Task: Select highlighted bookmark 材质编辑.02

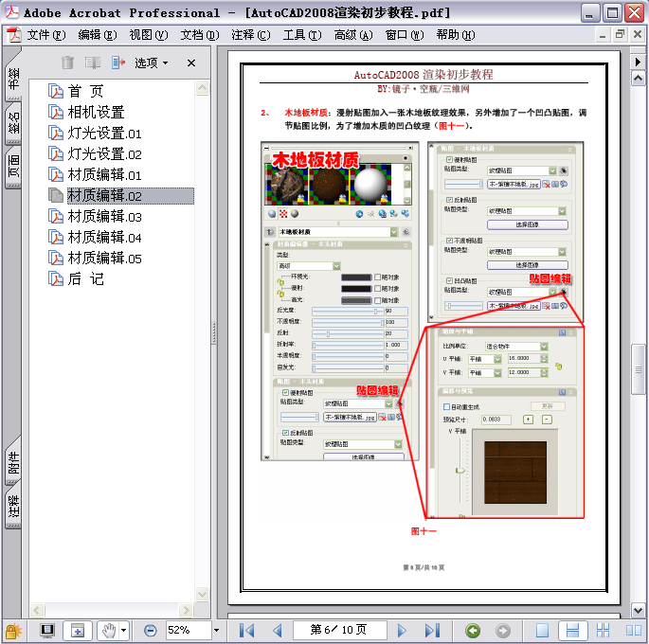Action: click(130, 196)
